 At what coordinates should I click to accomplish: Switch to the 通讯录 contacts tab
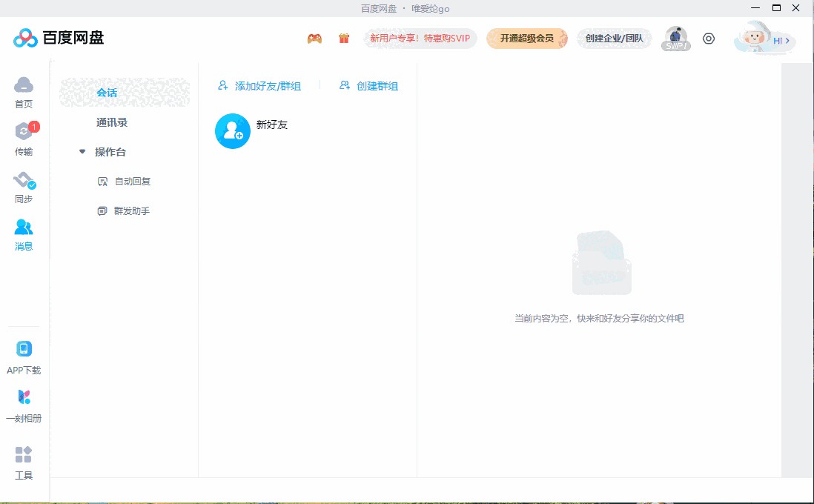(x=113, y=122)
